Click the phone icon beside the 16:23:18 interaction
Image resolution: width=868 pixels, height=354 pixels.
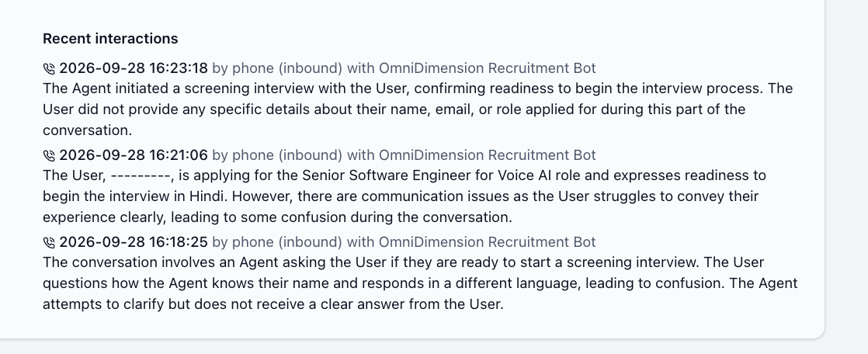(x=49, y=68)
